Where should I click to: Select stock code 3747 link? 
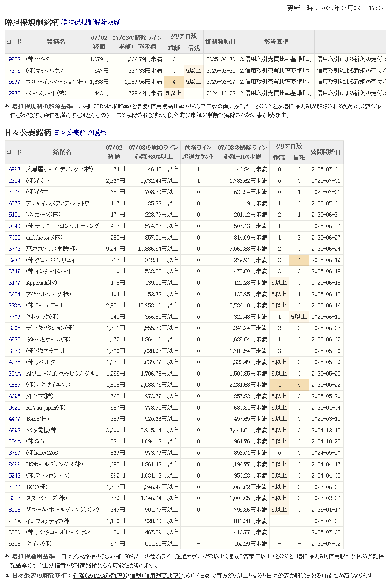pyautogui.click(x=14, y=271)
